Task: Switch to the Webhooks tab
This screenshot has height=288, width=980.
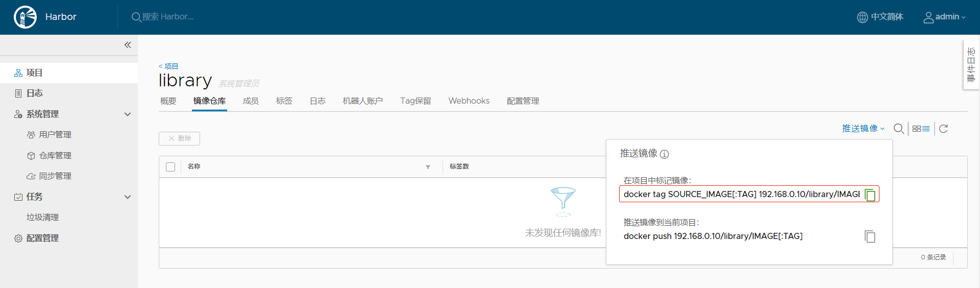Action: [469, 101]
